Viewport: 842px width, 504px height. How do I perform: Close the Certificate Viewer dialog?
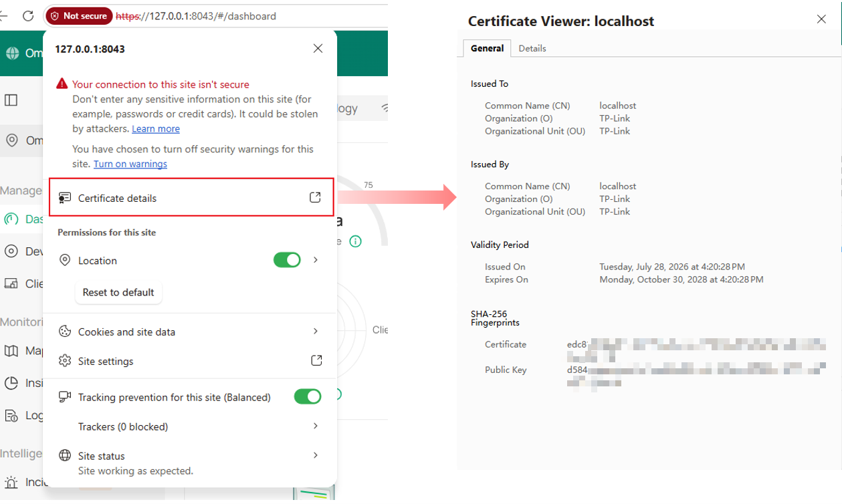click(x=821, y=19)
